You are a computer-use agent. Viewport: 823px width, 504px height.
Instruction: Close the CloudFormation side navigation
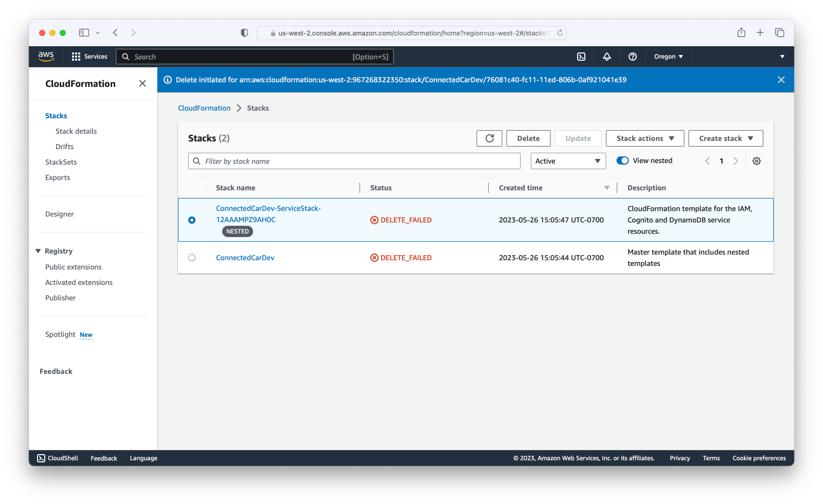coord(142,83)
